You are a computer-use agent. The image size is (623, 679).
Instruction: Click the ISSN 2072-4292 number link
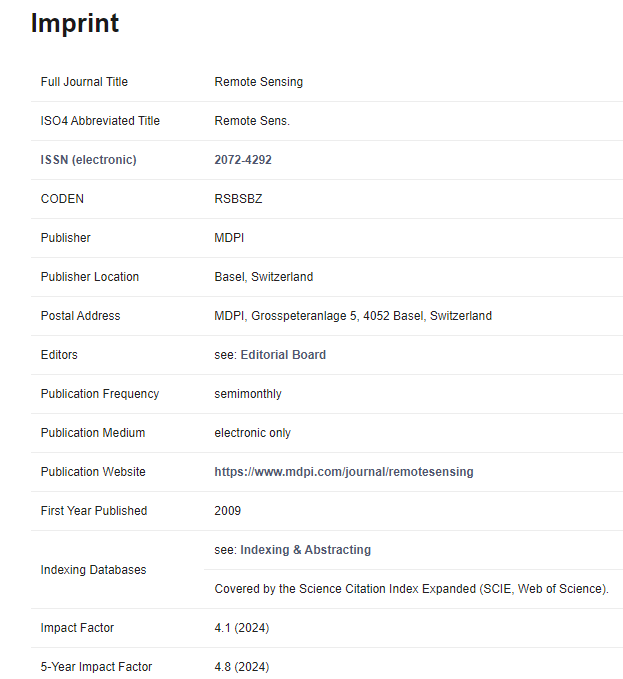(x=243, y=160)
